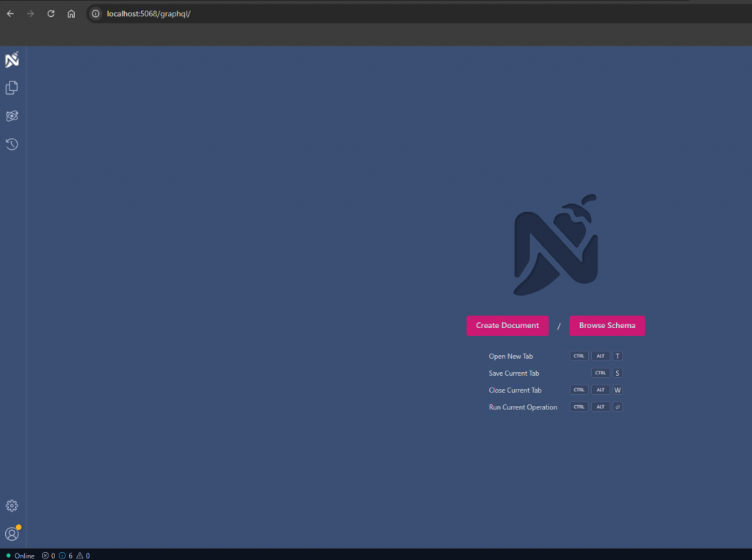Image resolution: width=752 pixels, height=560 pixels.
Task: View site information icon in address bar
Action: [96, 13]
